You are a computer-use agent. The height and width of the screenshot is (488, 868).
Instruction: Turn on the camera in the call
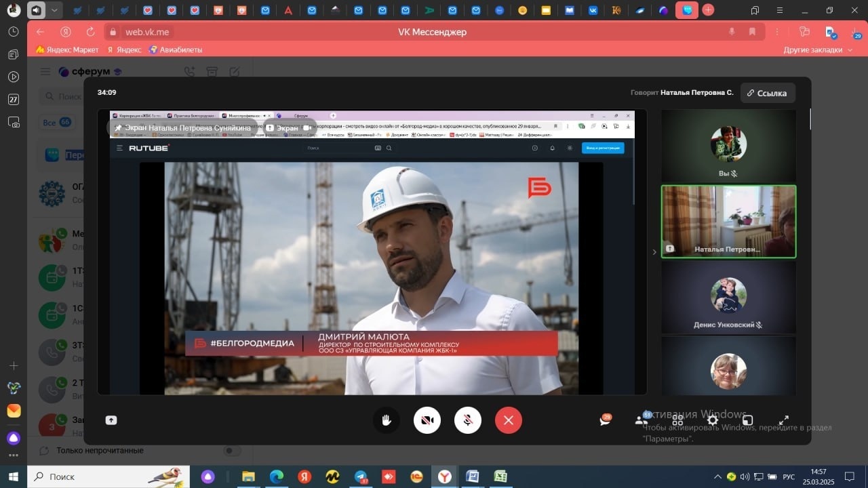click(427, 420)
